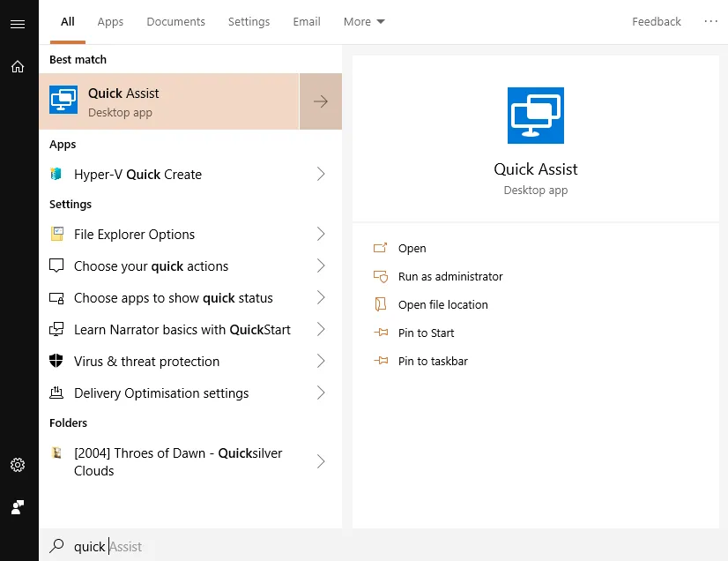Image resolution: width=728 pixels, height=561 pixels.
Task: Select Pin to Start
Action: 426,333
